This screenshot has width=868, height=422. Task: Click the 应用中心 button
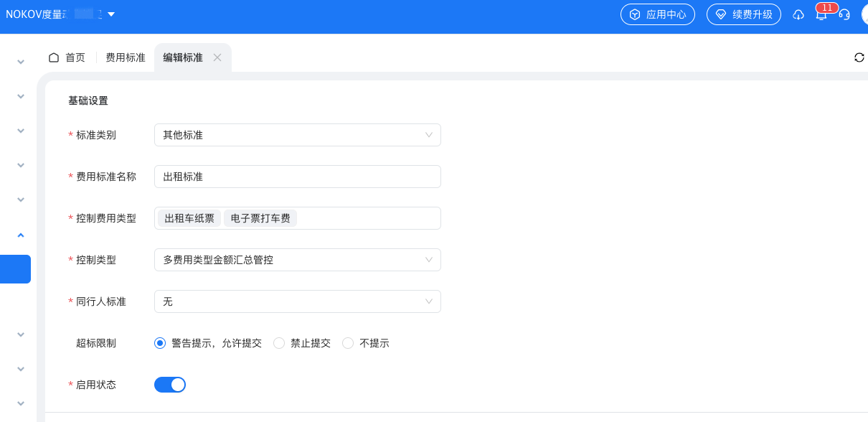tap(658, 14)
